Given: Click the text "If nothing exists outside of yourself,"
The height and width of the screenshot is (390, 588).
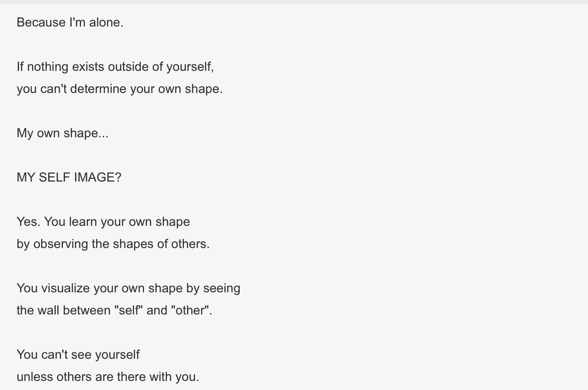Looking at the screenshot, I should (x=115, y=67).
